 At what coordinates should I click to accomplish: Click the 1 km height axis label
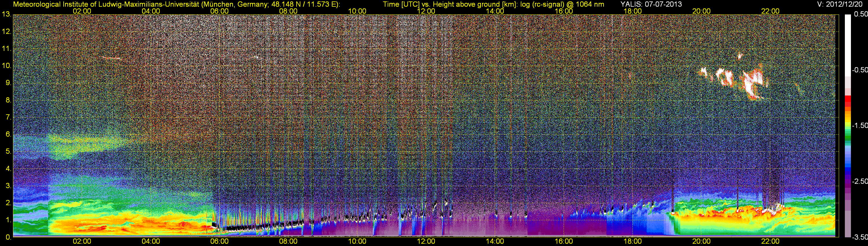[x=8, y=220]
